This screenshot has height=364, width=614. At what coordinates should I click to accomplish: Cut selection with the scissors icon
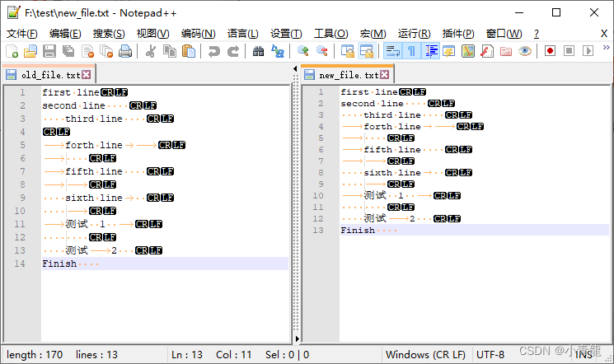(150, 51)
